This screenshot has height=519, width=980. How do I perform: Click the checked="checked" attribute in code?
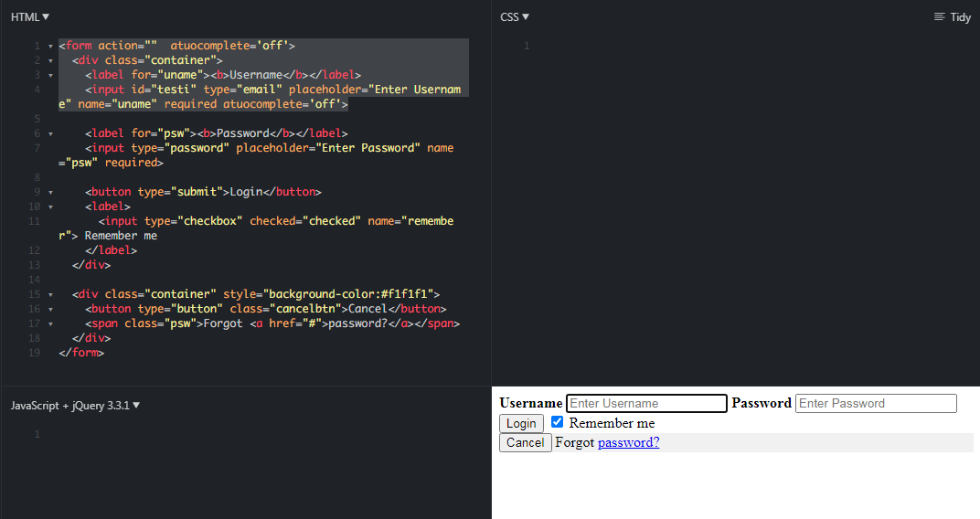tap(305, 221)
